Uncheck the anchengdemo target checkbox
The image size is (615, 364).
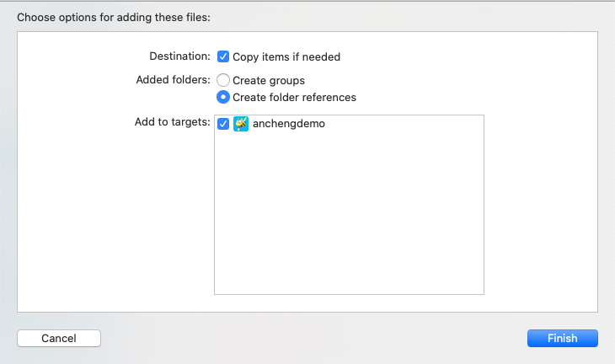coord(223,124)
